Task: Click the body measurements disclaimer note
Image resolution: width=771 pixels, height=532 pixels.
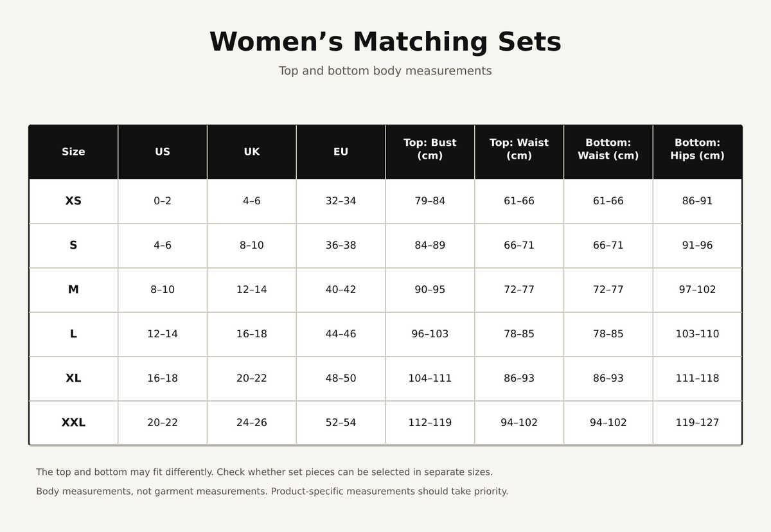Action: pos(272,492)
